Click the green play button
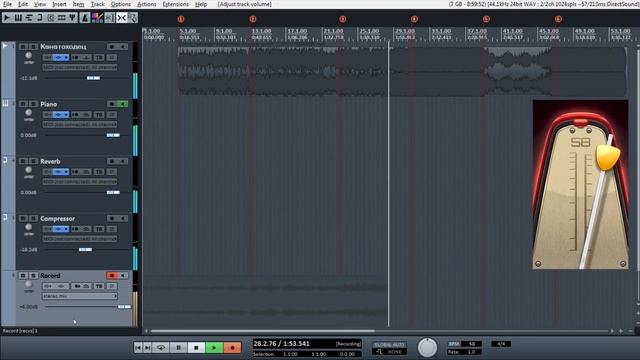 (x=214, y=348)
